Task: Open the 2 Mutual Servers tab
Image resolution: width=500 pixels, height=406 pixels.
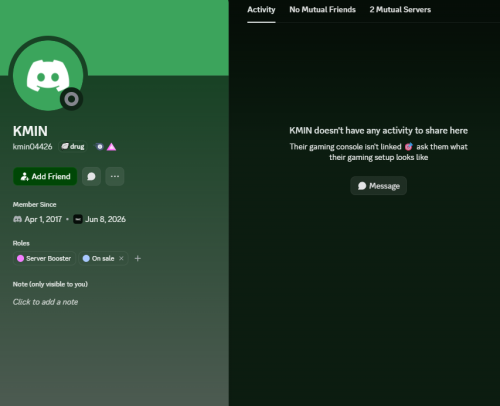Action: [400, 10]
